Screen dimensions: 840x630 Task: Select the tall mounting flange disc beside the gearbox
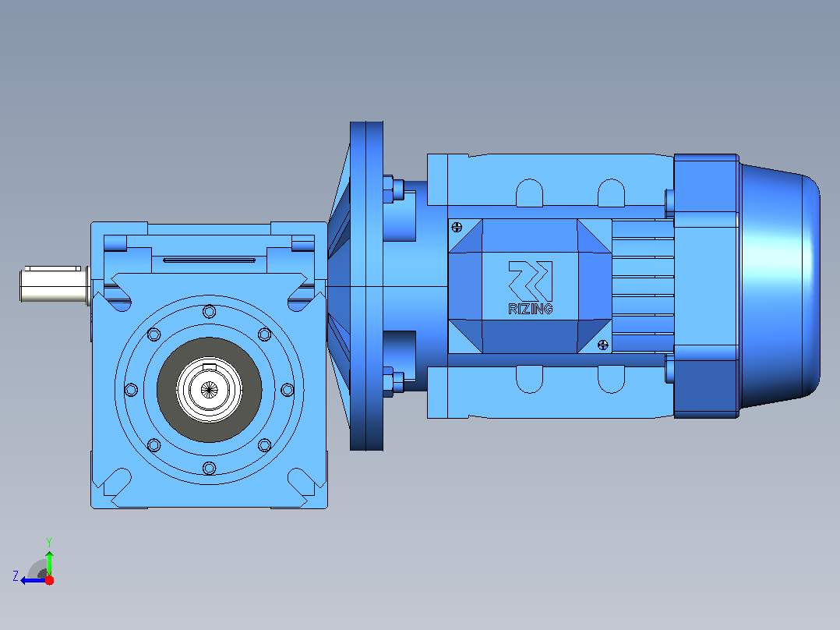366,286
